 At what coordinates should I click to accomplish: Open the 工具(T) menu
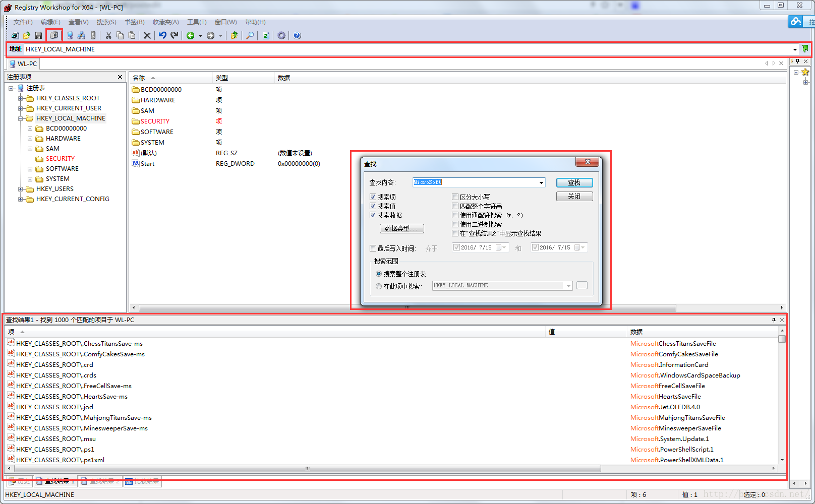(197, 22)
